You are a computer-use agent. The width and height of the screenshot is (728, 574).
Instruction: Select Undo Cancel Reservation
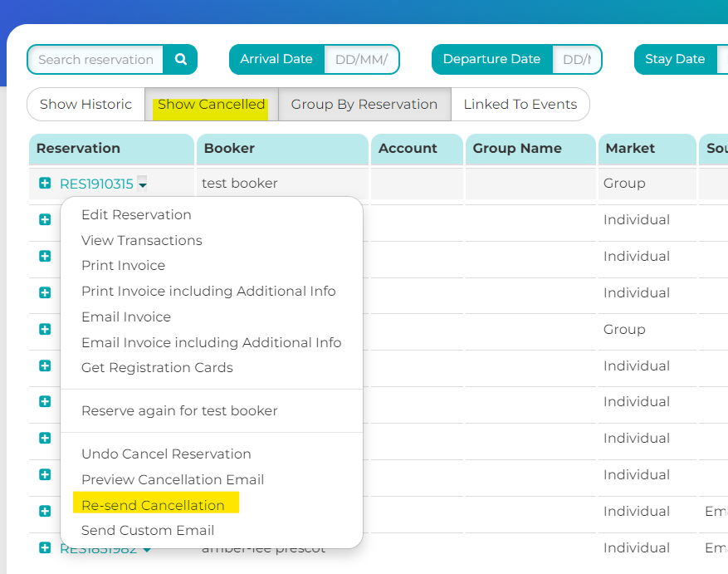166,454
